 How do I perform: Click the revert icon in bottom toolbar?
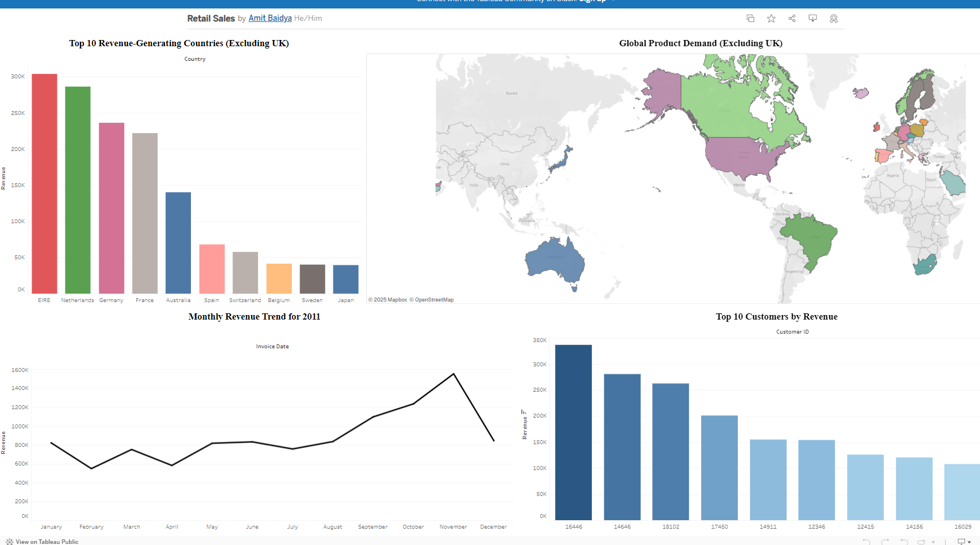click(904, 542)
